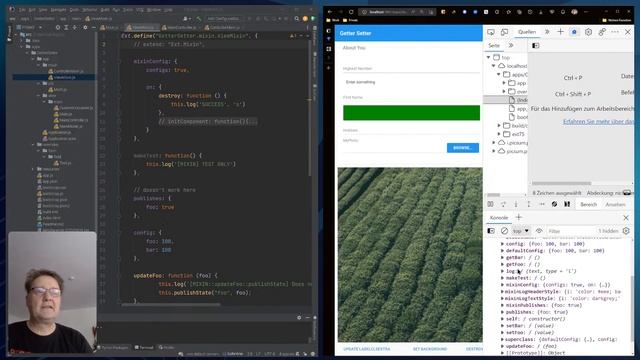Hide the Project panel with minus icon
This screenshot has width=640, height=360.
click(x=93, y=27)
